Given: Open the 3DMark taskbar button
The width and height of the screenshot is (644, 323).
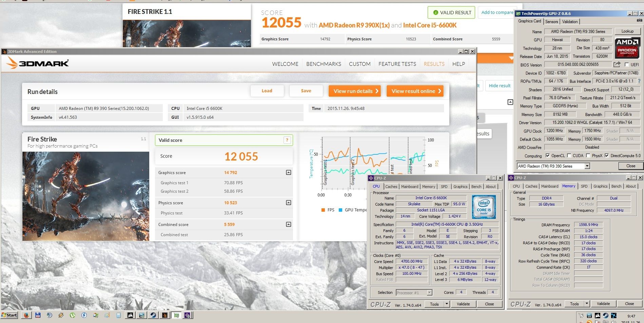Looking at the screenshot, I should click(x=165, y=315).
